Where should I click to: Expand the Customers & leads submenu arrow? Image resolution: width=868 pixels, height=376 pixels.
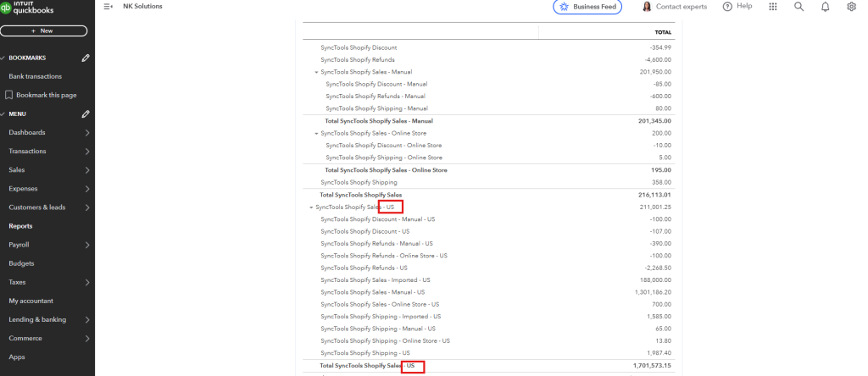pos(87,207)
